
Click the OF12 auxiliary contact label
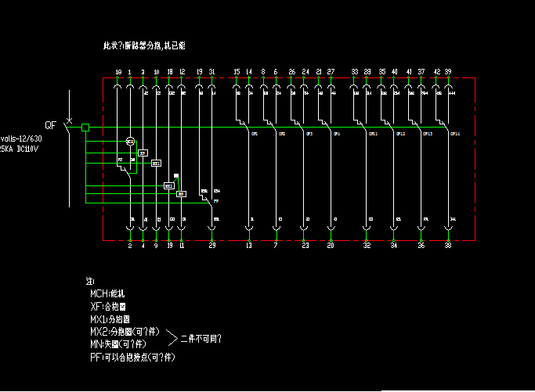pyautogui.click(x=400, y=134)
